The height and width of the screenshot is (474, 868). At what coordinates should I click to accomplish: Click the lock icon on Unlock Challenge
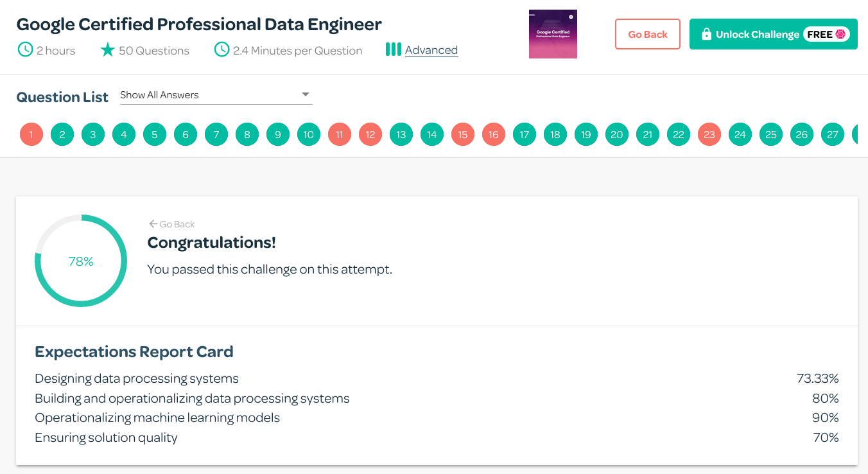tap(706, 34)
